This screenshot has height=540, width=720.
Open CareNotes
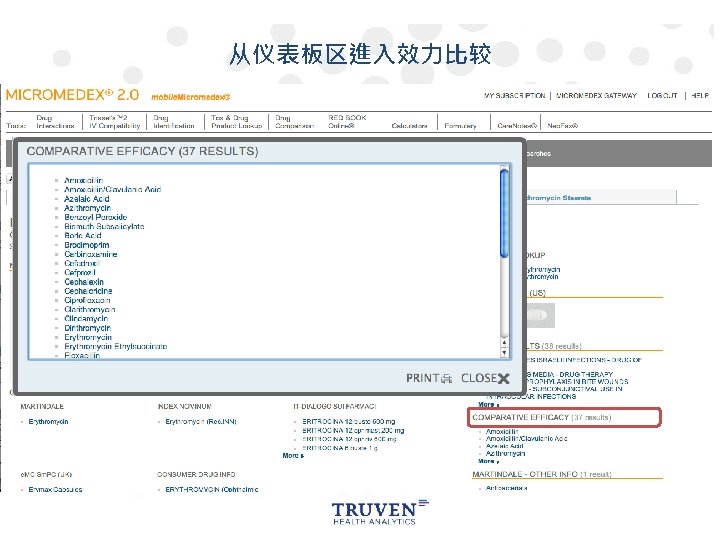tap(517, 126)
